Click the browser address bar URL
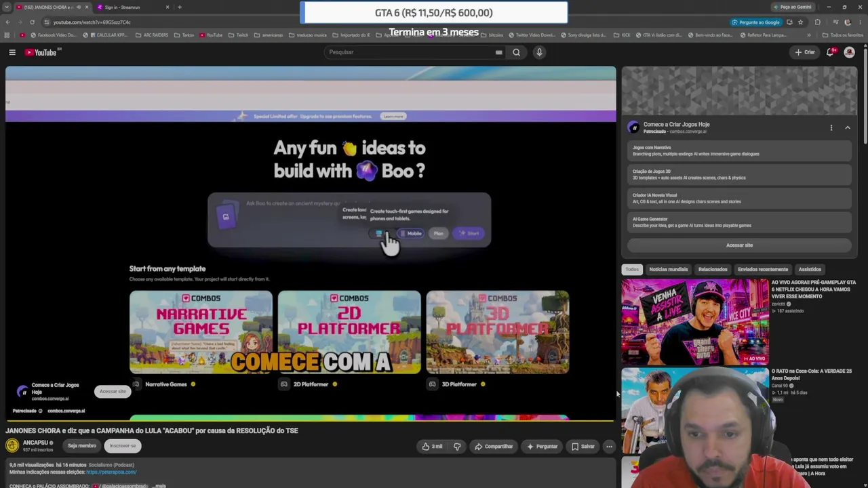The image size is (868, 488). point(92,22)
